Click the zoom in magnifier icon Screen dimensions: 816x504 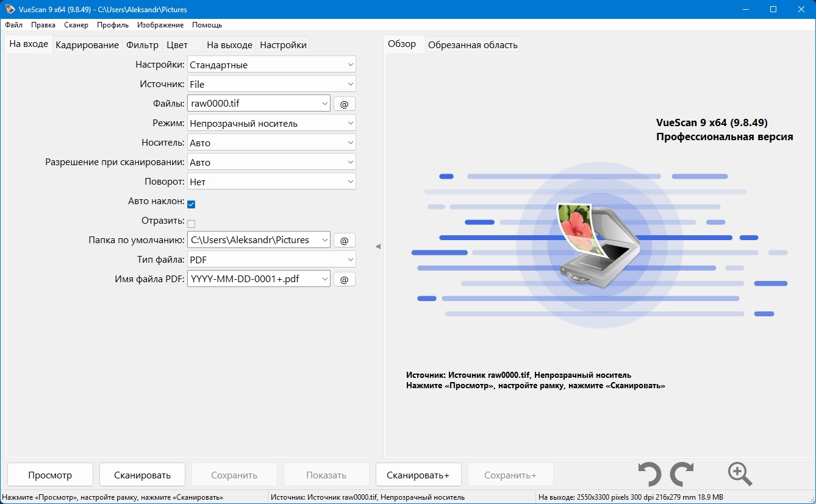[x=740, y=474]
